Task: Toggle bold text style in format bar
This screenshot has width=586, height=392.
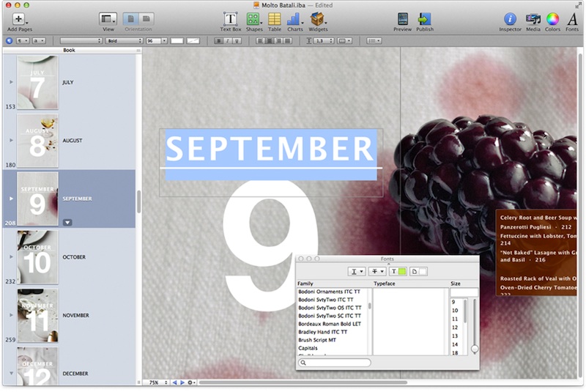Action: pyautogui.click(x=218, y=41)
